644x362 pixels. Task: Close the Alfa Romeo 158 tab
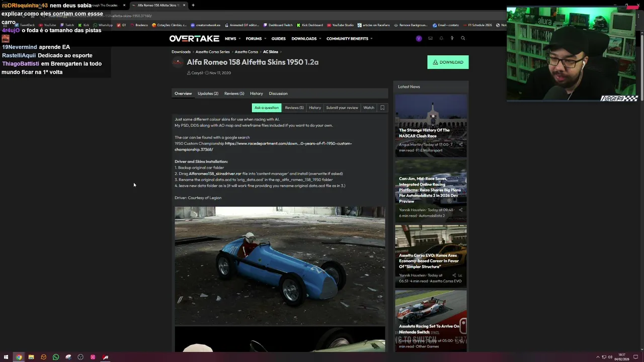[184, 5]
